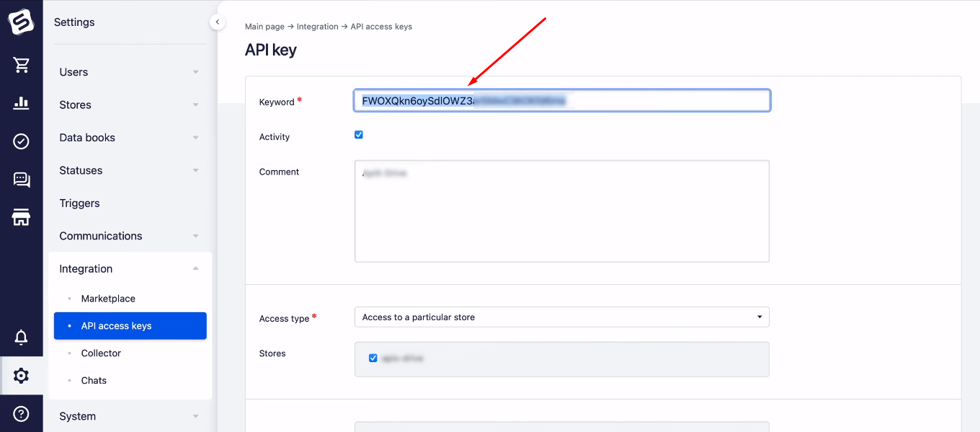
Task: Toggle the store checkbox under Stores
Action: click(373, 358)
